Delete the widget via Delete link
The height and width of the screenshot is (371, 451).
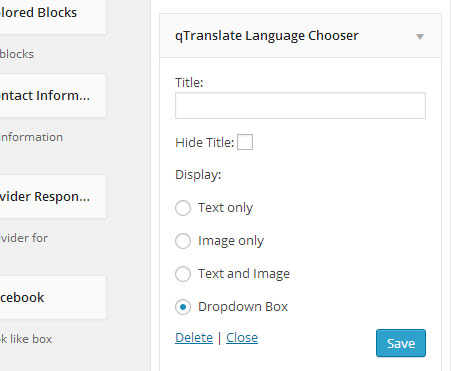point(194,338)
